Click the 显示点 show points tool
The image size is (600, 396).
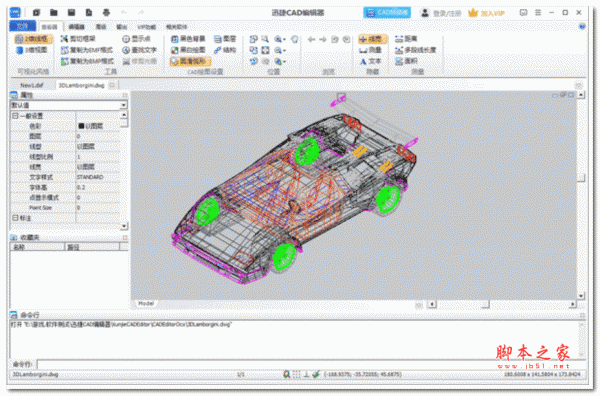137,39
